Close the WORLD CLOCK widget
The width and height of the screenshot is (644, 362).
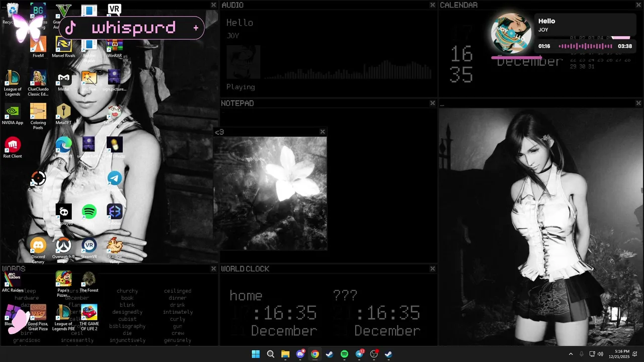point(432,269)
